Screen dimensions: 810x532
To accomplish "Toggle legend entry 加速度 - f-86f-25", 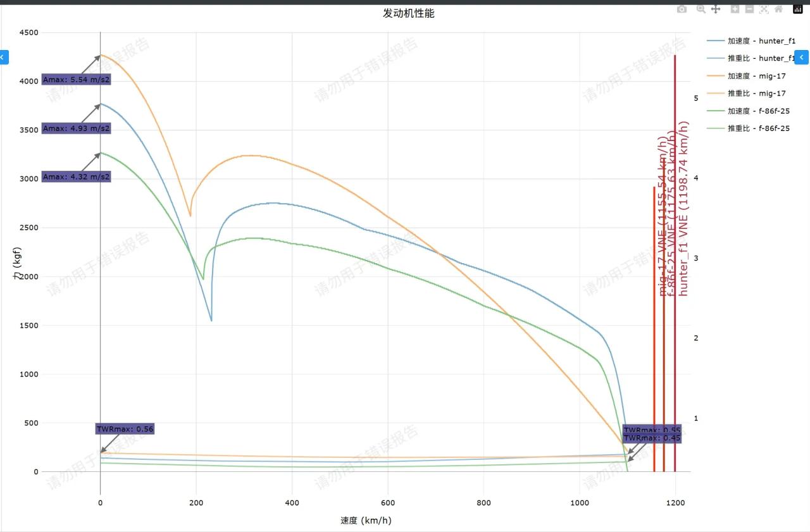I will point(748,111).
